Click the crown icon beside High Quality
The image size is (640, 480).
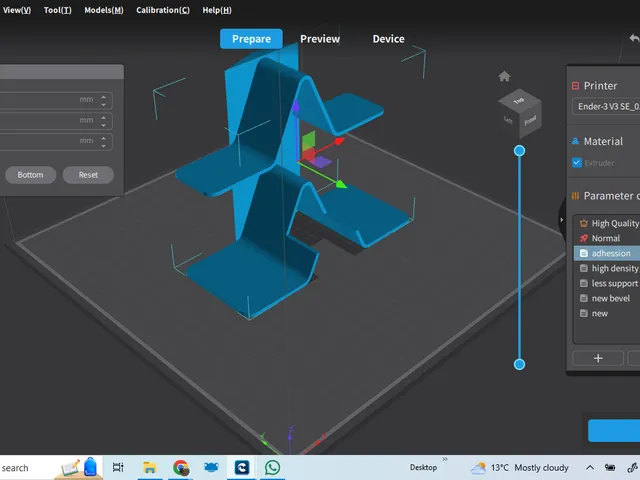[x=584, y=223]
